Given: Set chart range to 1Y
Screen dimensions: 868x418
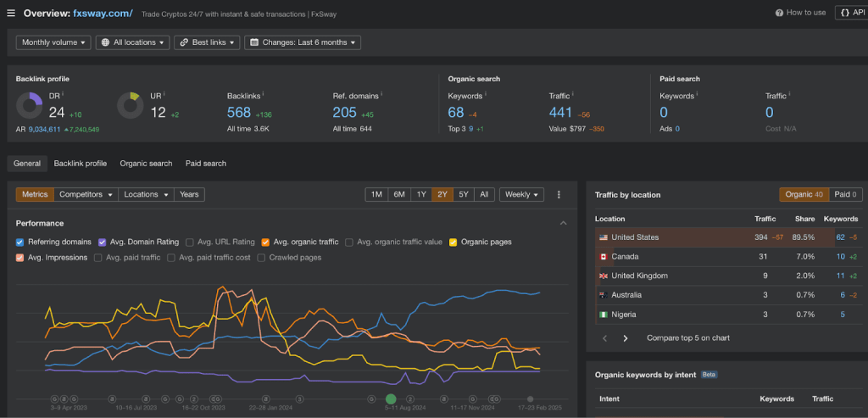Looking at the screenshot, I should click(x=421, y=194).
